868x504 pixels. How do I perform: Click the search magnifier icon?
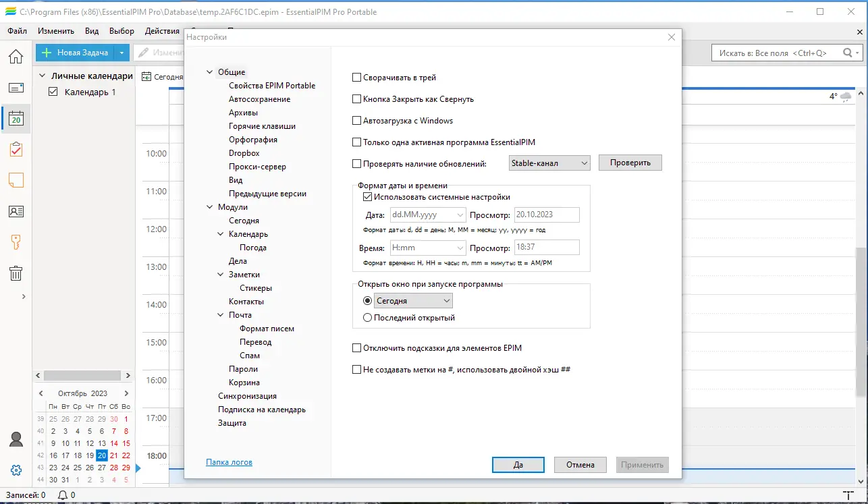tap(848, 53)
